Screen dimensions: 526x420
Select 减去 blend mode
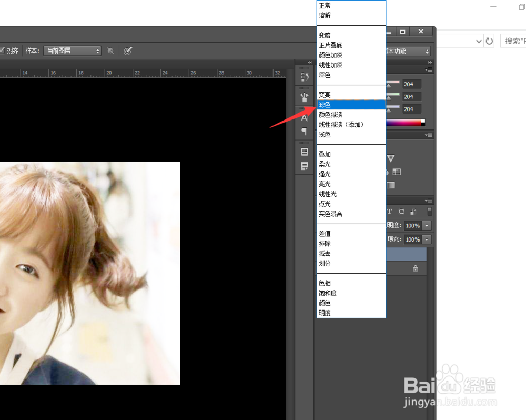pos(351,254)
